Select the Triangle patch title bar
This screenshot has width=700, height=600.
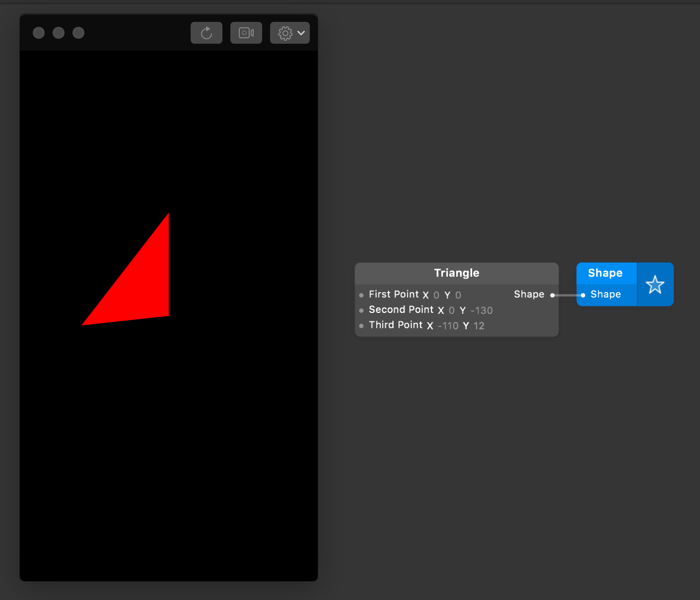tap(457, 273)
